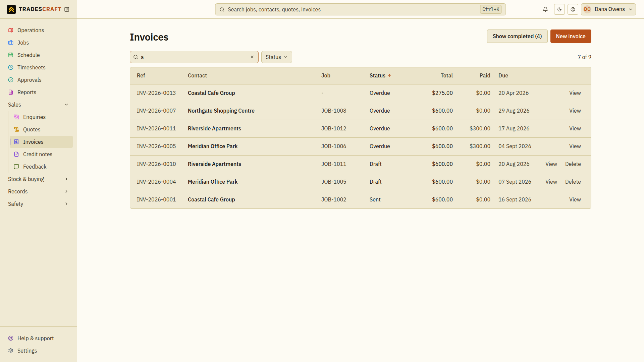Create a New invoice
This screenshot has width=644, height=362.
pos(571,36)
